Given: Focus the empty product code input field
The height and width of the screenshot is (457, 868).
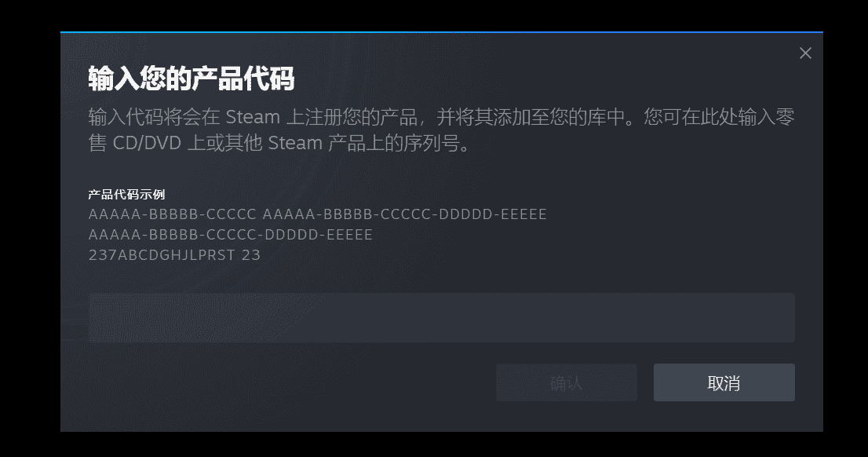Looking at the screenshot, I should pyautogui.click(x=442, y=317).
